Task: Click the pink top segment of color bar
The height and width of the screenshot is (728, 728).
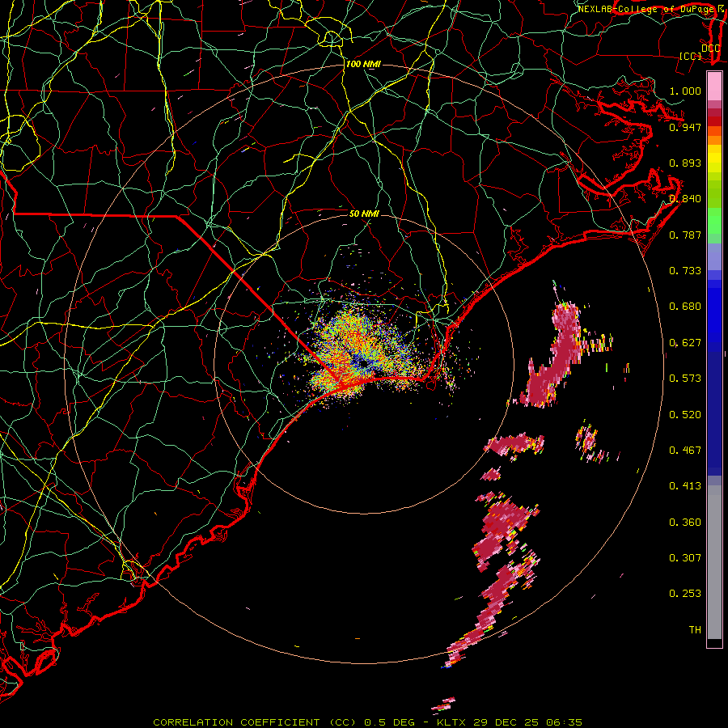Action: [714, 87]
